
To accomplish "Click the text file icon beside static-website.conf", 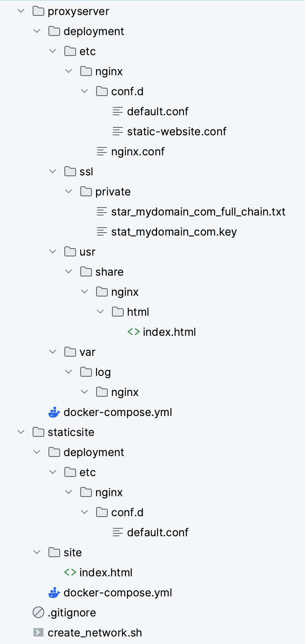I will click(118, 132).
